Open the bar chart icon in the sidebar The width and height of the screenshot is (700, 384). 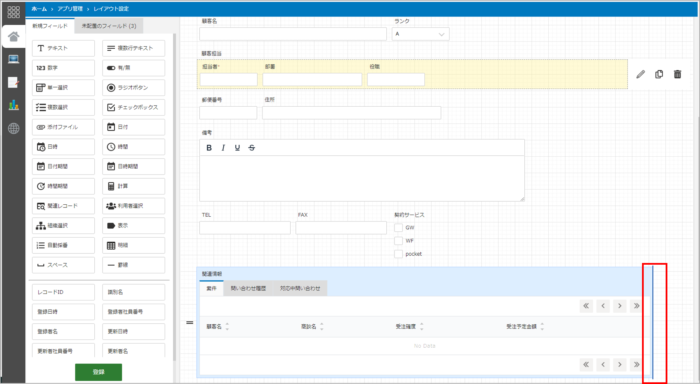13,105
